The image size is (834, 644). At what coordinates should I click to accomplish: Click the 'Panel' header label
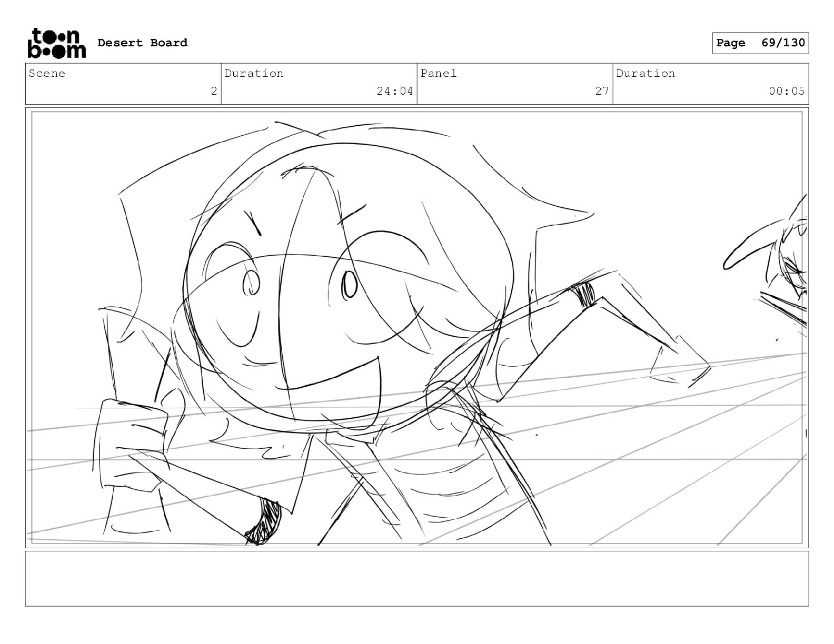pos(439,73)
